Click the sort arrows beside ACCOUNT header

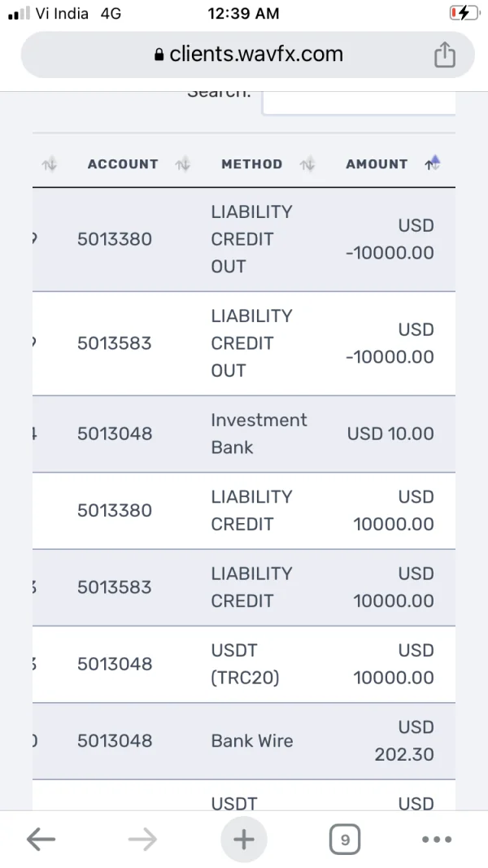(183, 164)
